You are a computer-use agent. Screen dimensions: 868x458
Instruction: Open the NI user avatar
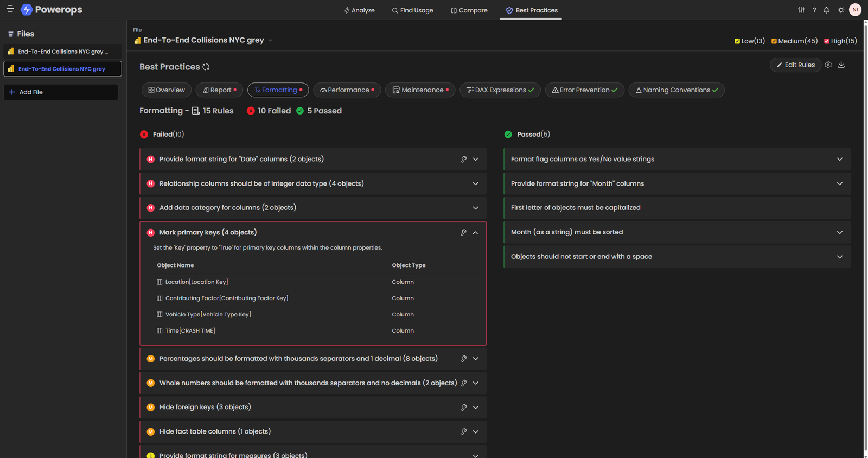[x=855, y=10]
